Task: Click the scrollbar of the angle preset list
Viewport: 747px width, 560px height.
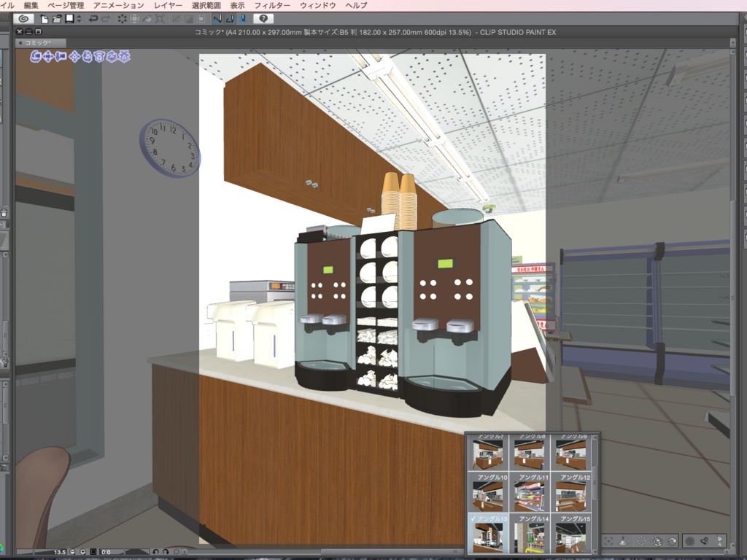Action: 596,481
